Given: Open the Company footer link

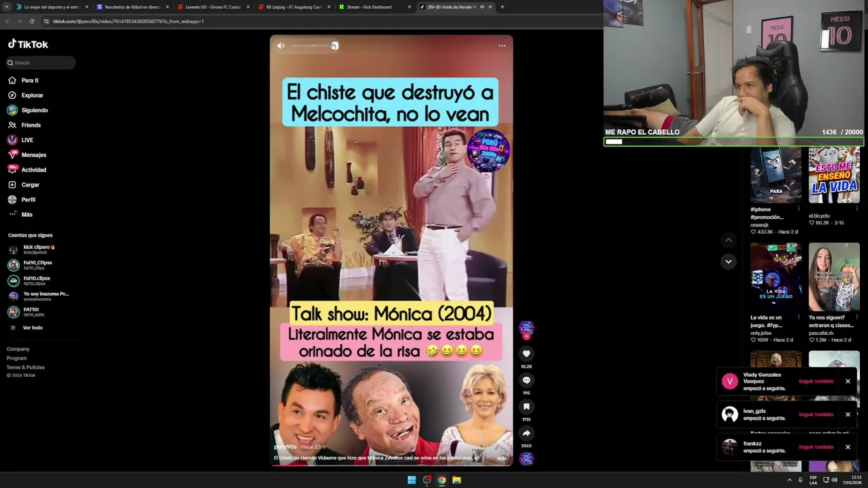Looking at the screenshot, I should pos(18,349).
